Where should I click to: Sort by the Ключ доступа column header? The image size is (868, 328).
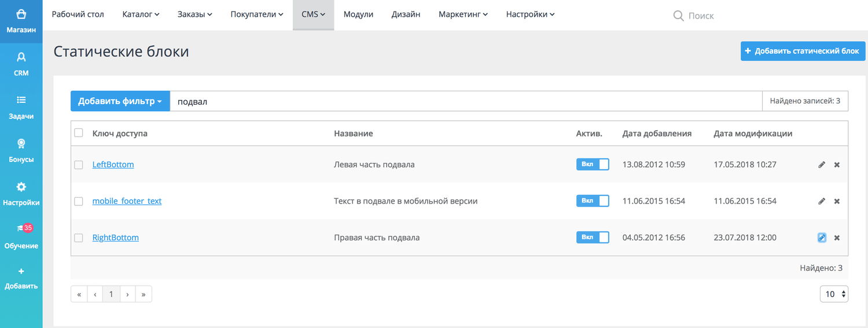[x=120, y=134]
